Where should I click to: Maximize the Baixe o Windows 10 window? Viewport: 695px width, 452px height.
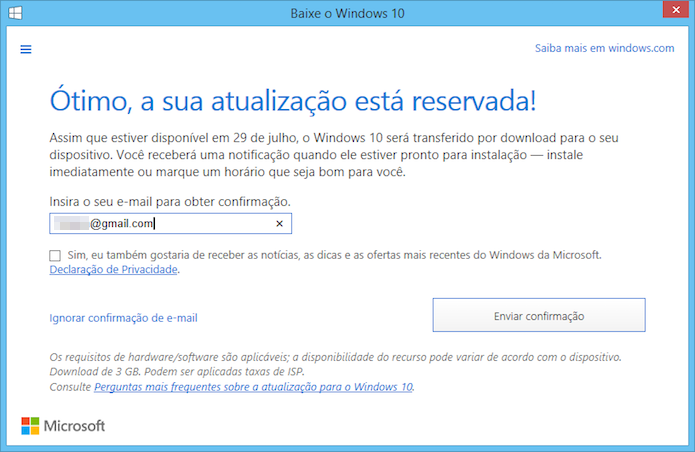pos(622,14)
